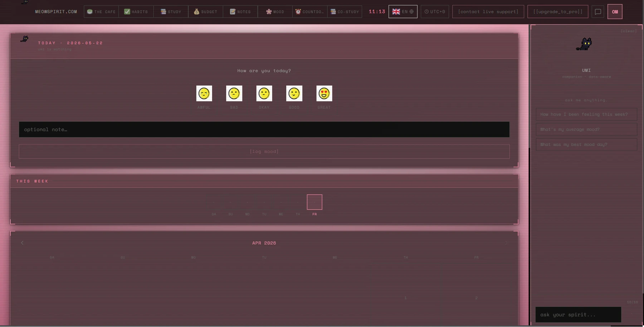
Task: Open the EN language selector
Action: pyautogui.click(x=403, y=11)
